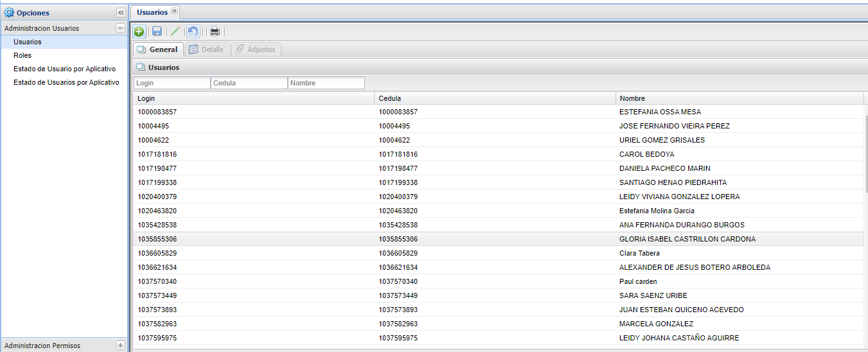Collapse the Opciones side panel
The height and width of the screenshot is (352, 868).
(120, 13)
